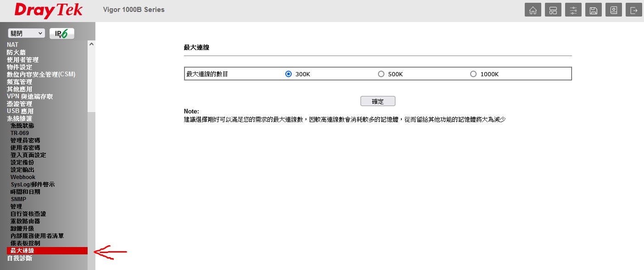Screen dimensions: 644x270
Task: Select the 300K max connections option
Action: click(289, 74)
